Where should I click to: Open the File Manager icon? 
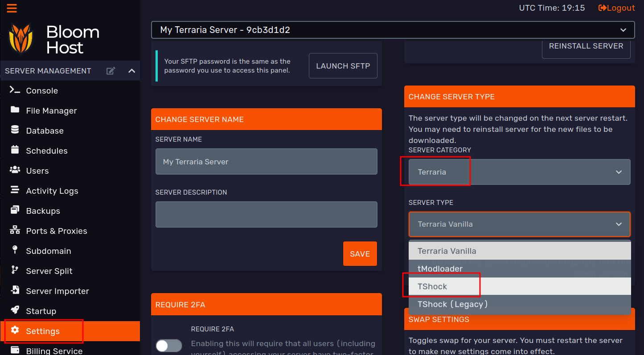point(15,110)
